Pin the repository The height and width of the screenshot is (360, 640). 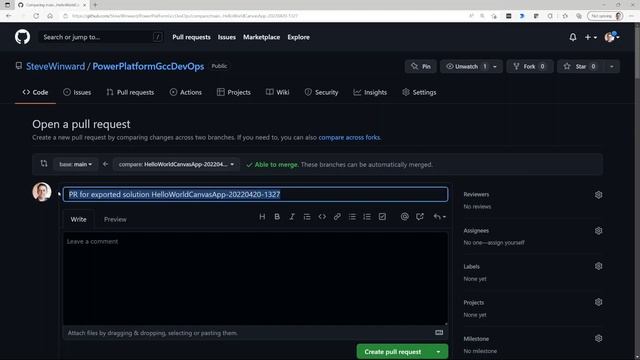click(x=421, y=67)
